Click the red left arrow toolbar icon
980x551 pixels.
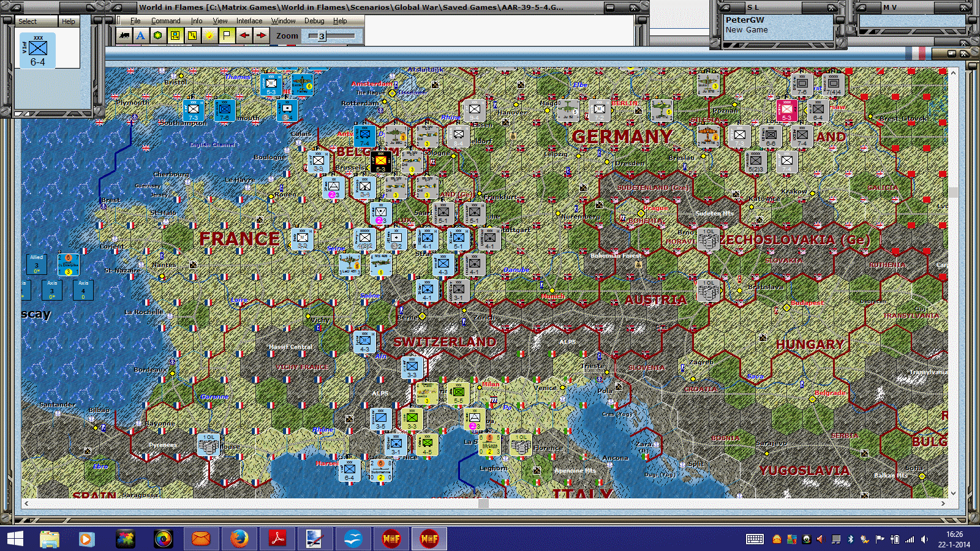pyautogui.click(x=244, y=36)
